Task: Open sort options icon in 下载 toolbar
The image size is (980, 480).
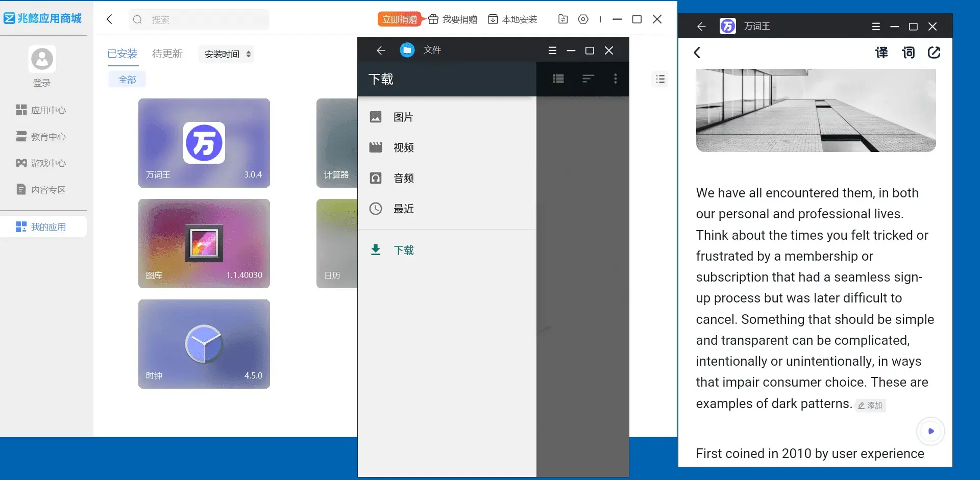Action: click(x=588, y=79)
